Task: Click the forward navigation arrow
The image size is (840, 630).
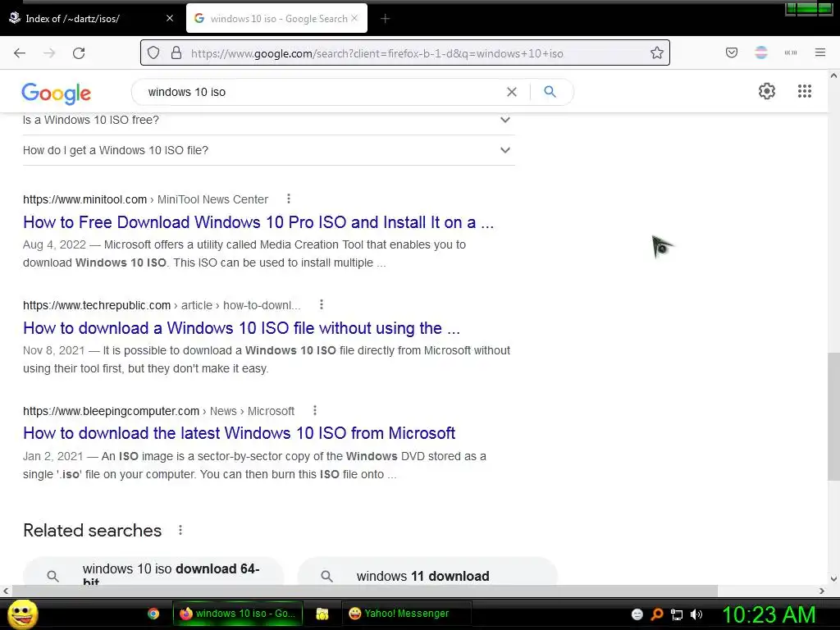Action: pos(49,53)
